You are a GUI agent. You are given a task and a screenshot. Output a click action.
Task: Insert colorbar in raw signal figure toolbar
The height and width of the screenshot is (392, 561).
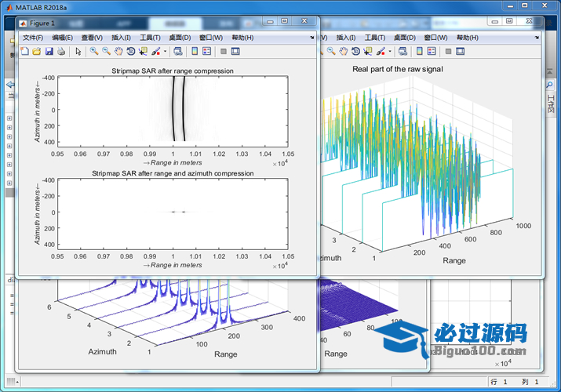click(419, 52)
